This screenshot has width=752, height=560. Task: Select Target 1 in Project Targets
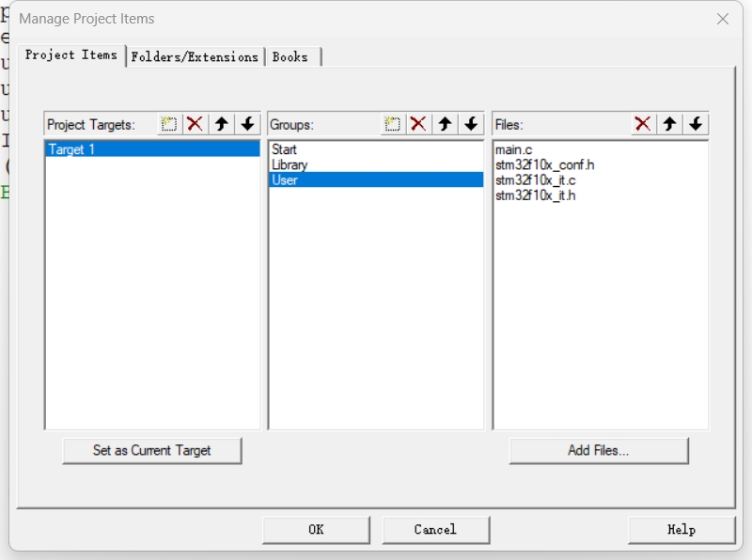point(152,149)
